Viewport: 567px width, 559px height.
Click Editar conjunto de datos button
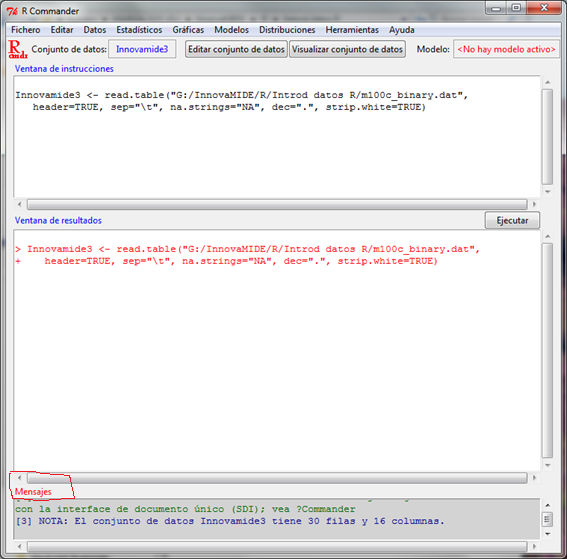tap(236, 49)
